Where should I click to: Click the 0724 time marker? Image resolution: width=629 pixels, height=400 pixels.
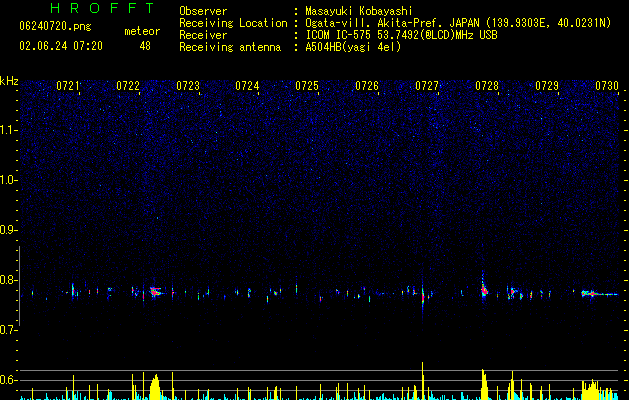click(247, 86)
